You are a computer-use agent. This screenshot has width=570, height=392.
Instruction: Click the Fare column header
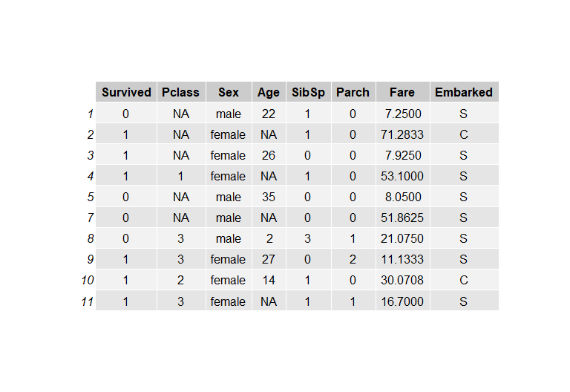coord(402,92)
